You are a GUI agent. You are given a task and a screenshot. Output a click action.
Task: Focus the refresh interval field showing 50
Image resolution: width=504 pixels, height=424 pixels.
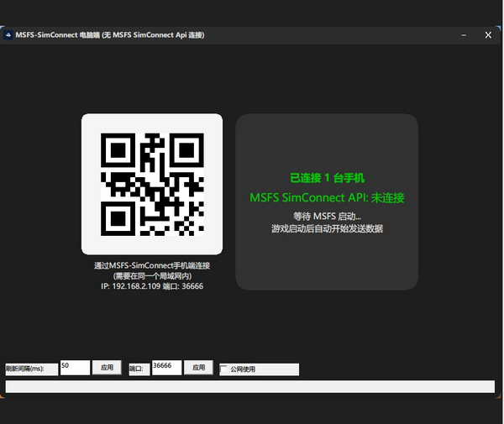(x=75, y=368)
